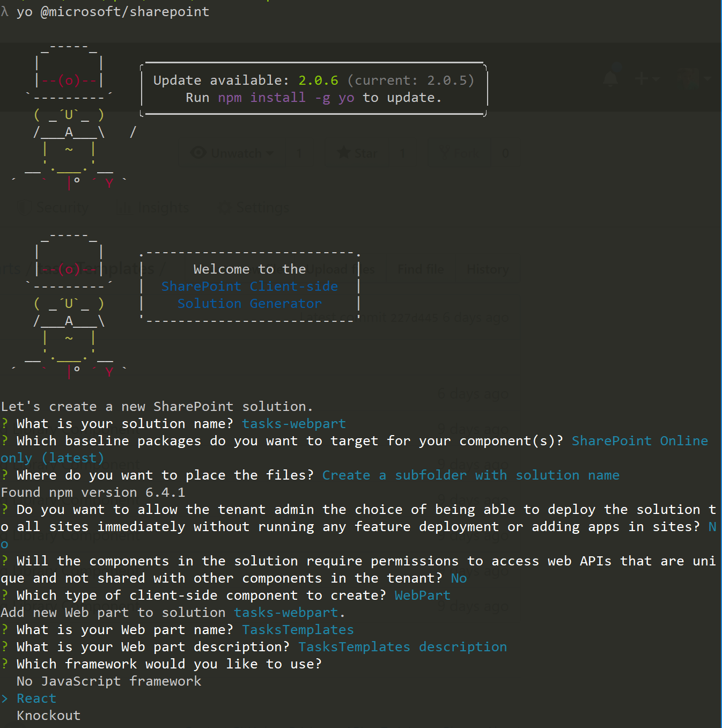The height and width of the screenshot is (728, 722).
Task: Open the Insights tab in background GitHub page
Action: pyautogui.click(x=153, y=208)
